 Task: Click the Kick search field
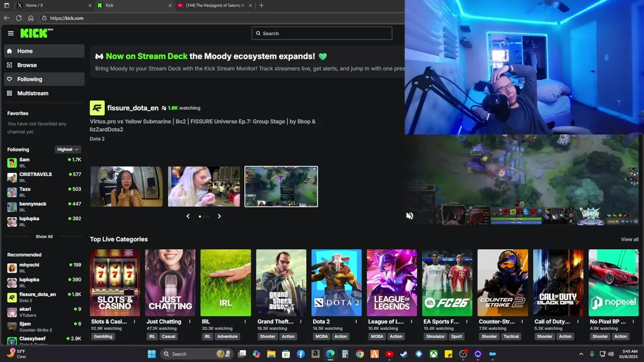click(x=322, y=33)
